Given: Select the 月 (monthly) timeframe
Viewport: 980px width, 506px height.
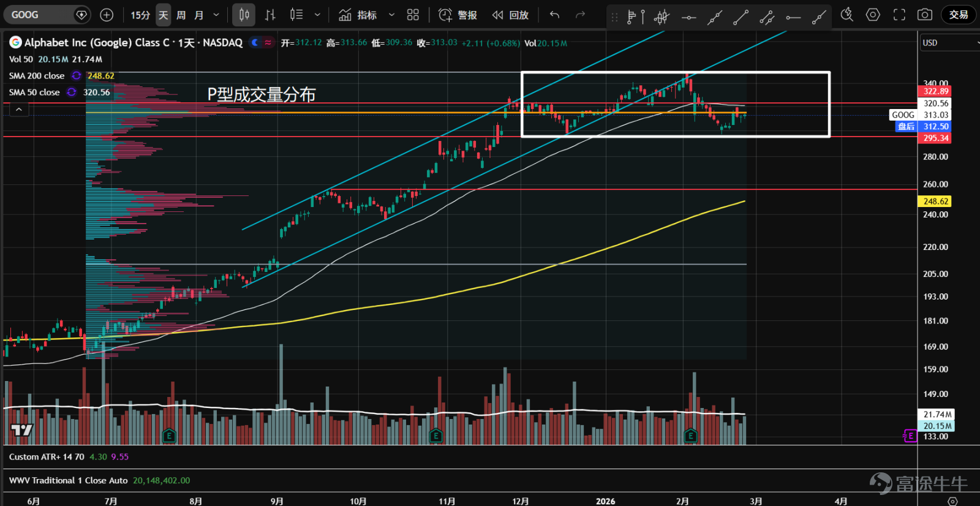Looking at the screenshot, I should (199, 15).
